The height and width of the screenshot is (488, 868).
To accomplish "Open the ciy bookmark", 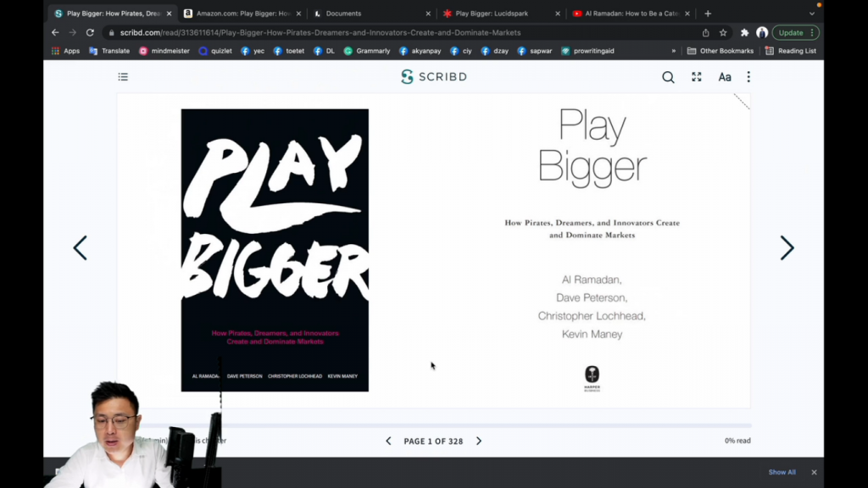I will (x=462, y=51).
